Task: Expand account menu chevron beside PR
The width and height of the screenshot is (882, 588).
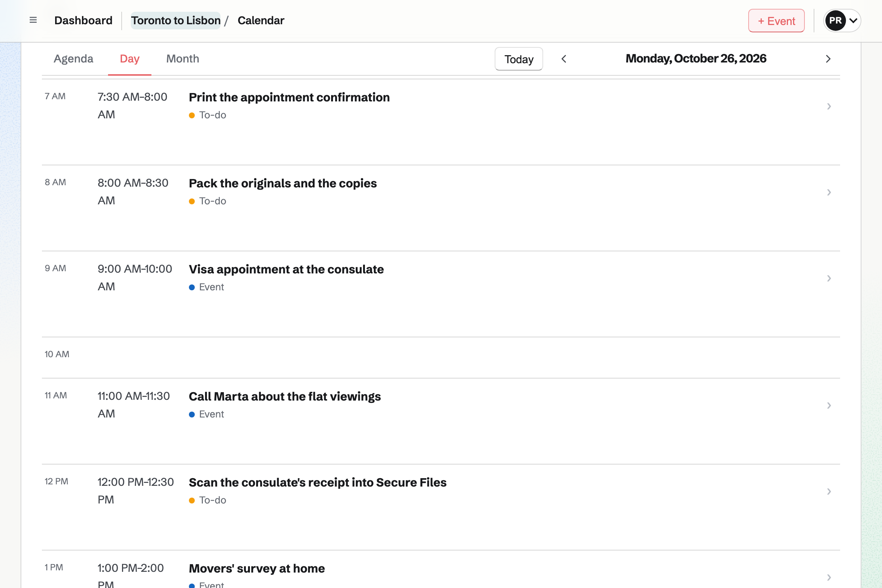Action: [x=853, y=21]
